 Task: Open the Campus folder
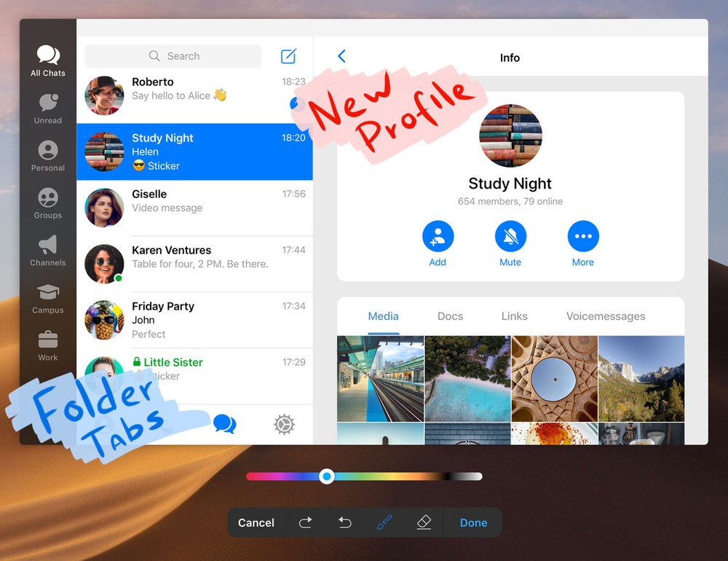tap(48, 297)
